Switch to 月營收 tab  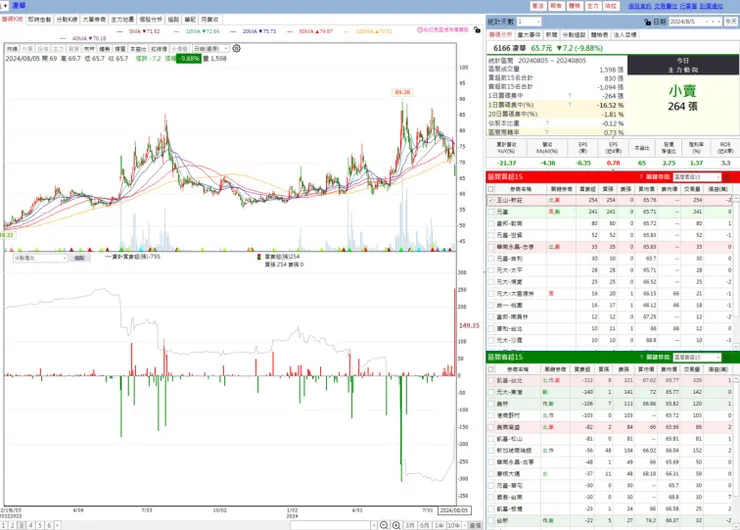(x=210, y=19)
